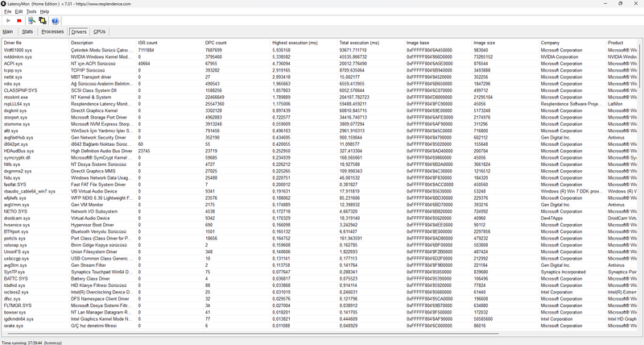
Task: Click the Virtual Audio Device description for droidcam.sys
Action: tap(90, 218)
